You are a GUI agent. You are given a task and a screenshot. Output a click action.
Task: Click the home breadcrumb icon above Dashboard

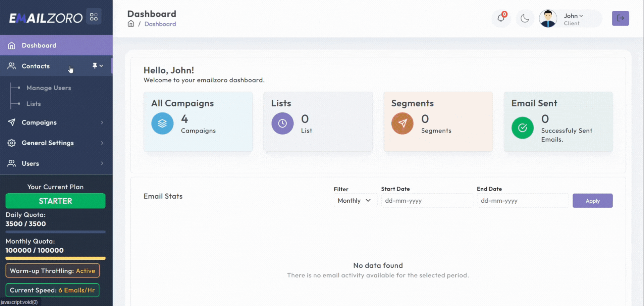point(131,23)
